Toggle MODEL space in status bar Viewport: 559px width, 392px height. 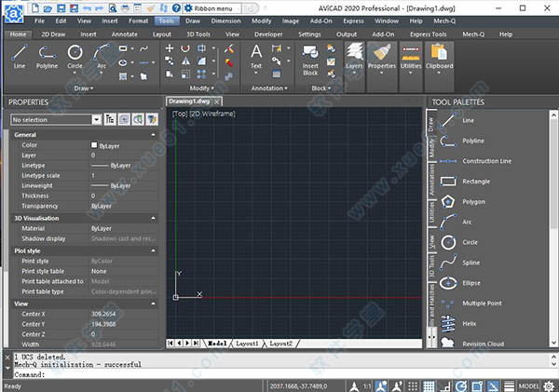528,385
